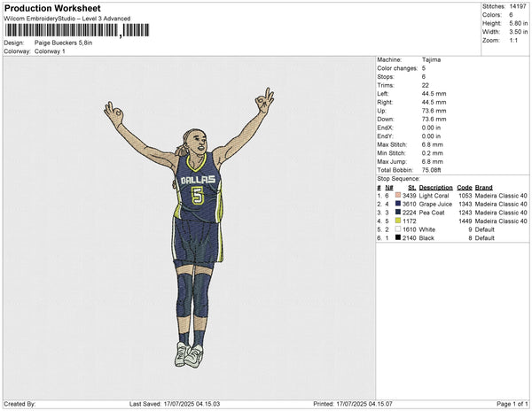Click the Trims value '22'
Viewport: 532px width, 411px height.
click(x=426, y=85)
